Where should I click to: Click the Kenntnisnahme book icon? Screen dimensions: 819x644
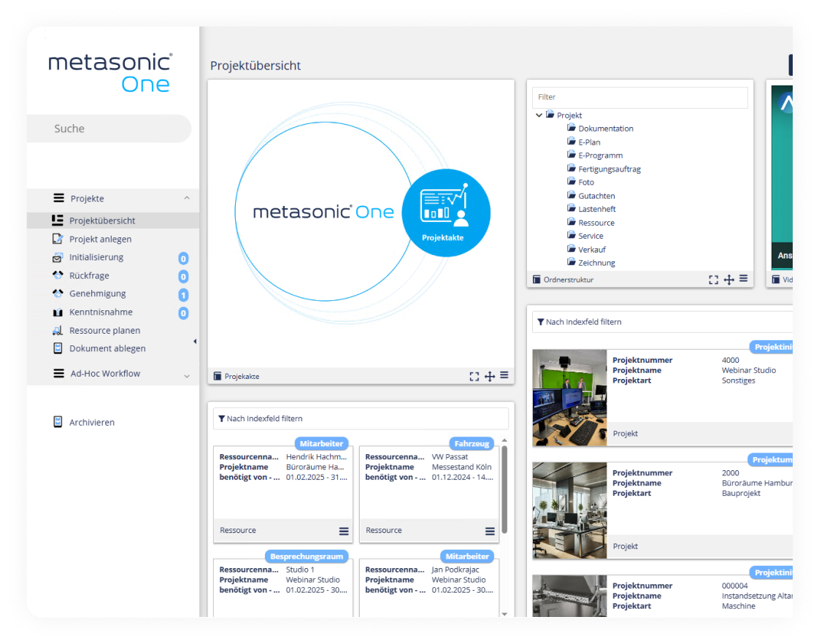[58, 313]
